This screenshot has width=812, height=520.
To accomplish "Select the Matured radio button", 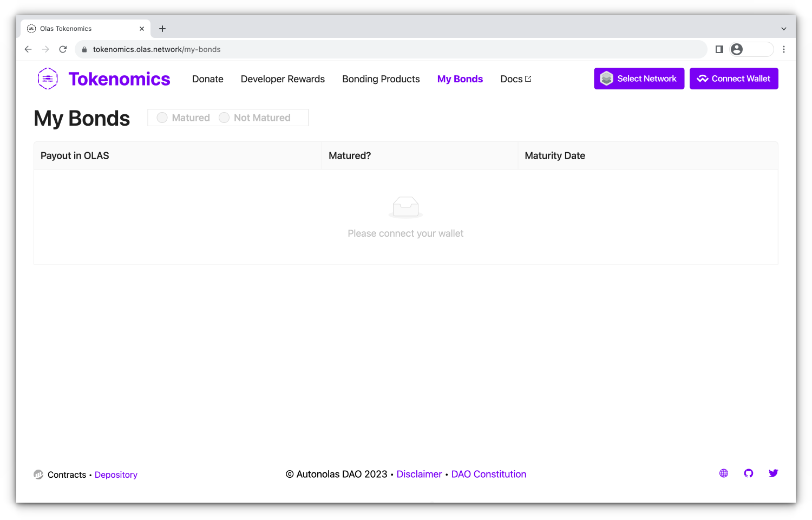I will click(162, 118).
